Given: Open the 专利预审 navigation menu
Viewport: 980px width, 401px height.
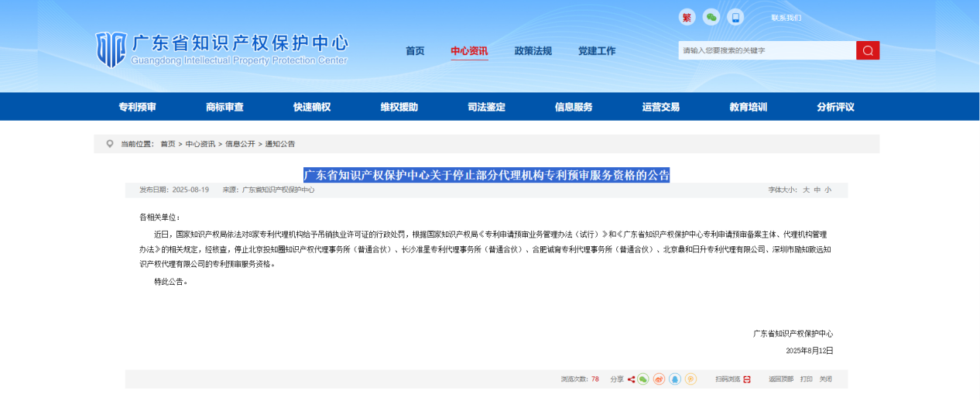Looking at the screenshot, I should pyautogui.click(x=137, y=107).
